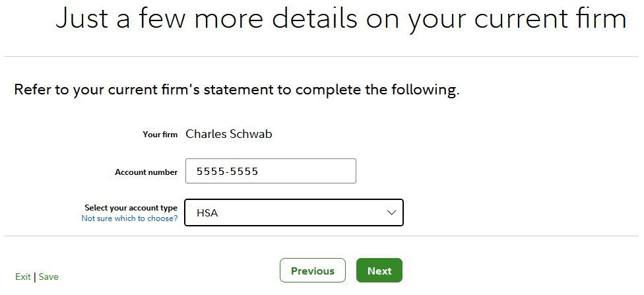This screenshot has width=644, height=295.
Task: Open 'Not sure which to choose?' help link
Action: coord(129,218)
